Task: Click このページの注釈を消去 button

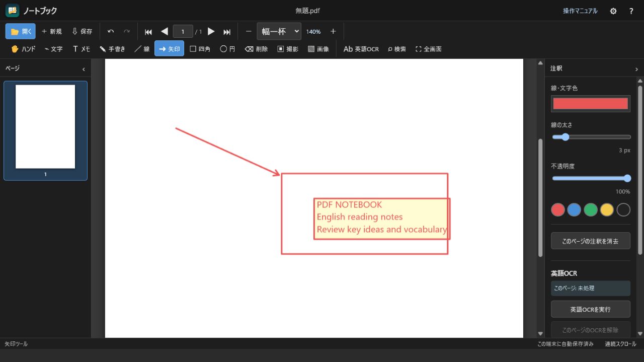Action: pyautogui.click(x=591, y=241)
